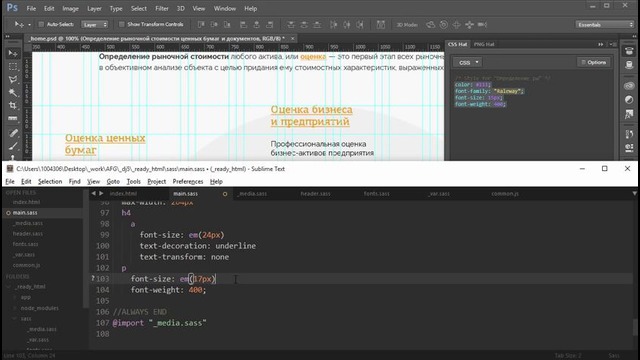640x360 pixels.
Task: Switch to the header.sass editor tab
Action: pos(315,193)
